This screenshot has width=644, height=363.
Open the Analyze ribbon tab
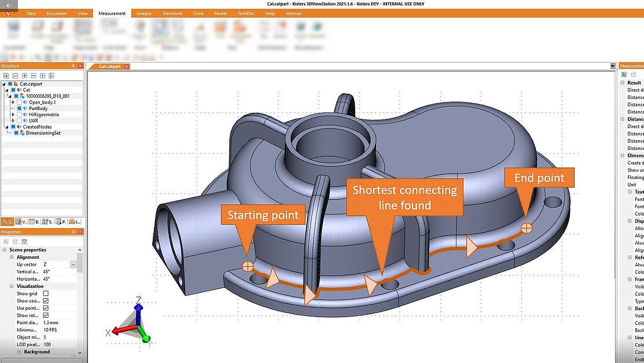click(143, 13)
